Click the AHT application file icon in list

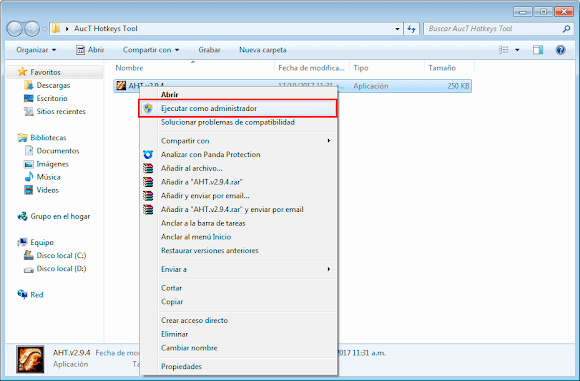pyautogui.click(x=121, y=85)
